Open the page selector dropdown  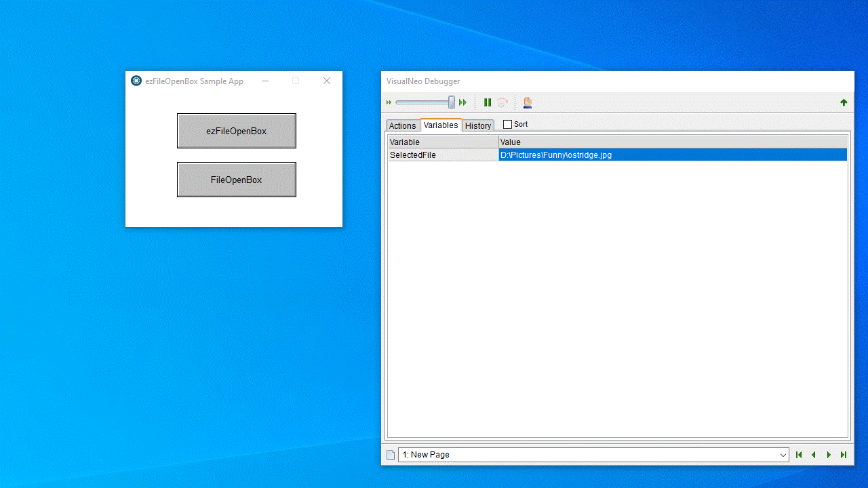click(593, 455)
